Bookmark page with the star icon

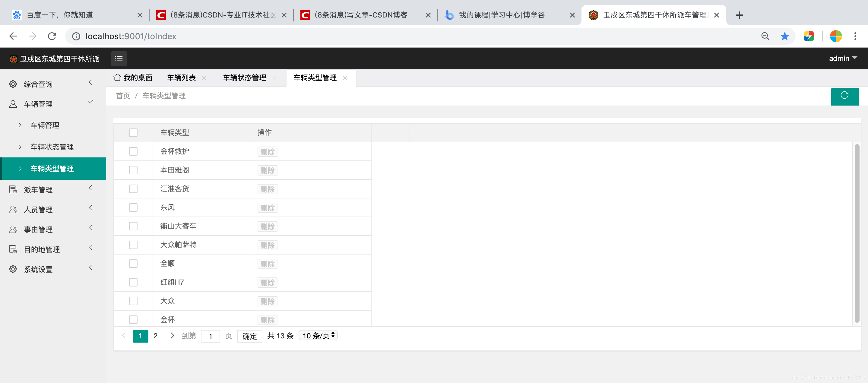tap(784, 36)
